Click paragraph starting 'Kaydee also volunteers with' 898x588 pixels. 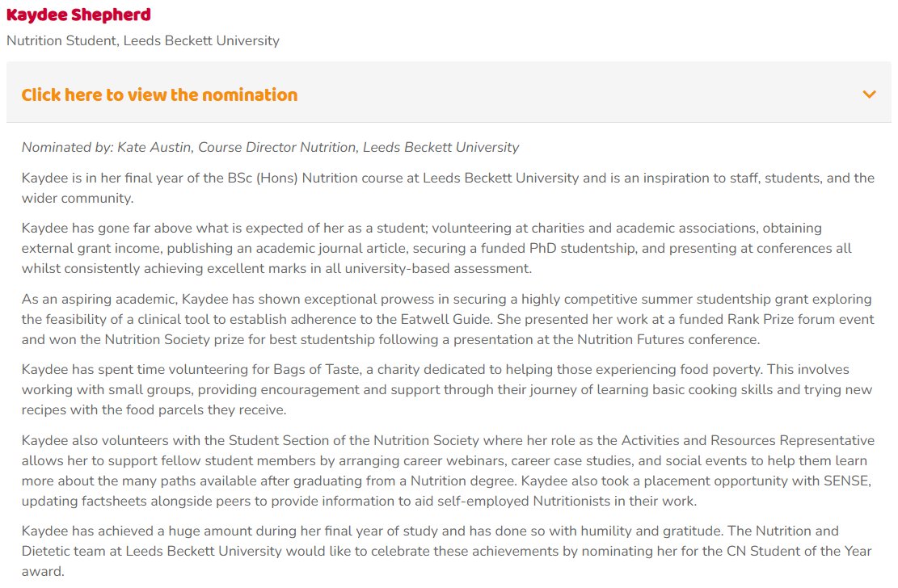(x=448, y=471)
